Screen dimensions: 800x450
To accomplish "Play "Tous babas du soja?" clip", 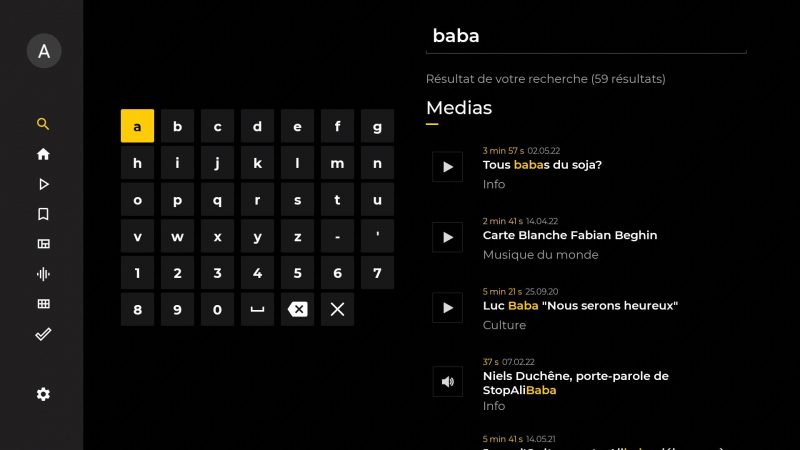I will pos(447,166).
